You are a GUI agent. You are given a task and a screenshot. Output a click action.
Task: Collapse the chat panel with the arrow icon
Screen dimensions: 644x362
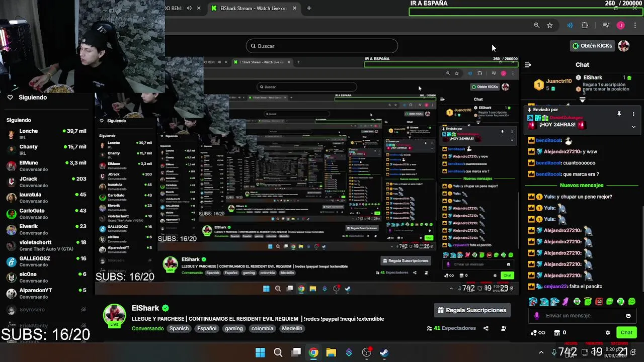tap(528, 65)
